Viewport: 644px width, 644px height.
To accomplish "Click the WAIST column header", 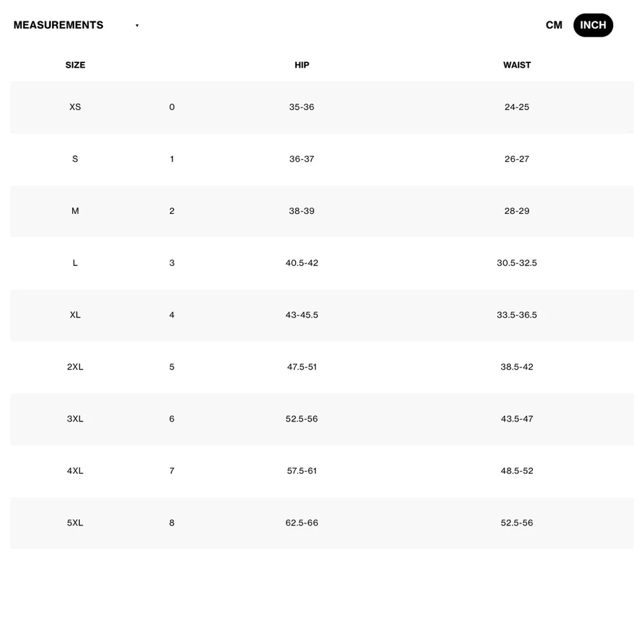I will [x=517, y=65].
